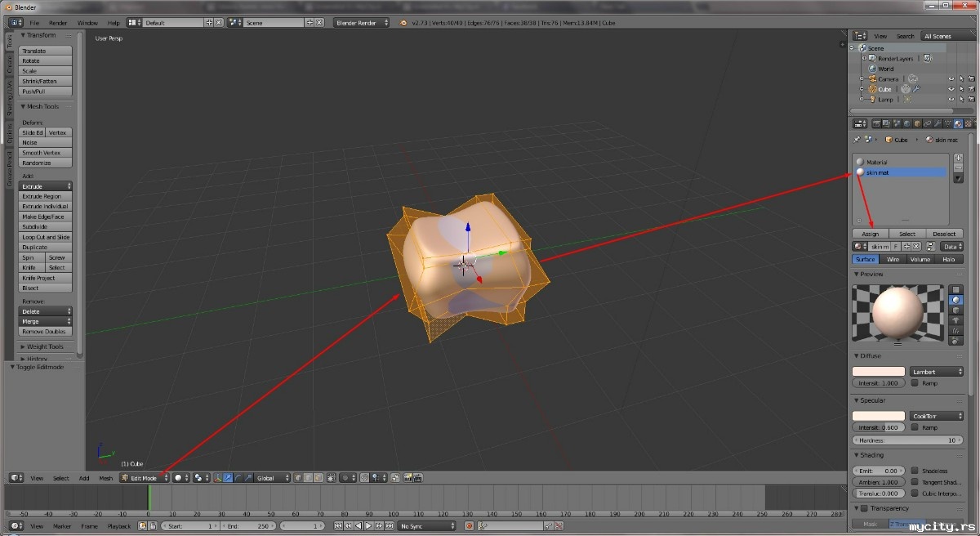
Task: Add a material slot with plus icon
Action: coord(958,158)
